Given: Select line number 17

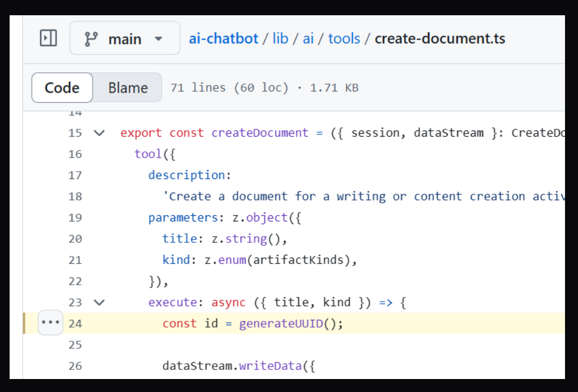Looking at the screenshot, I should tap(75, 175).
